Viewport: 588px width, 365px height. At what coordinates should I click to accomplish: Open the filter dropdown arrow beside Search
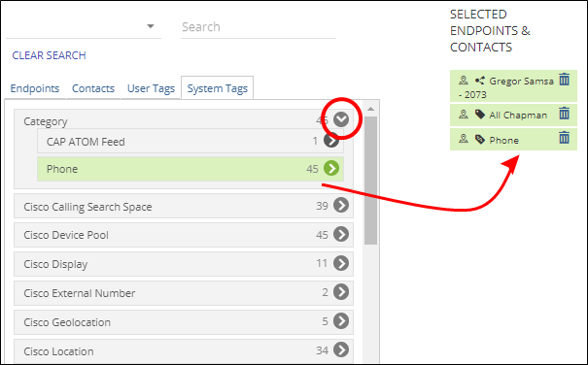pyautogui.click(x=151, y=26)
